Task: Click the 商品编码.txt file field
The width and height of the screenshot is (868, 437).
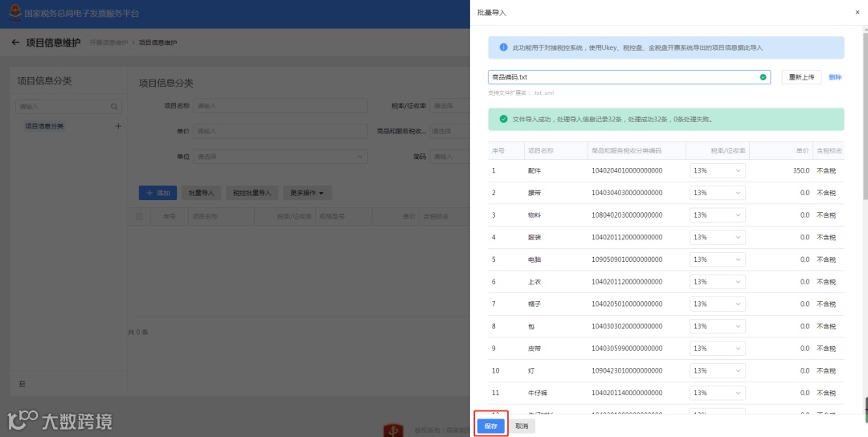Action: pos(629,77)
